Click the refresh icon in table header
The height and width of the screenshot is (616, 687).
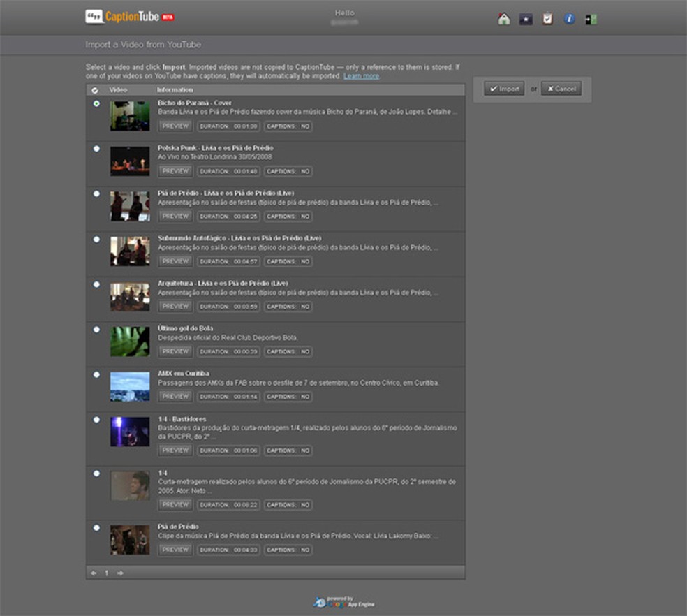tap(95, 90)
